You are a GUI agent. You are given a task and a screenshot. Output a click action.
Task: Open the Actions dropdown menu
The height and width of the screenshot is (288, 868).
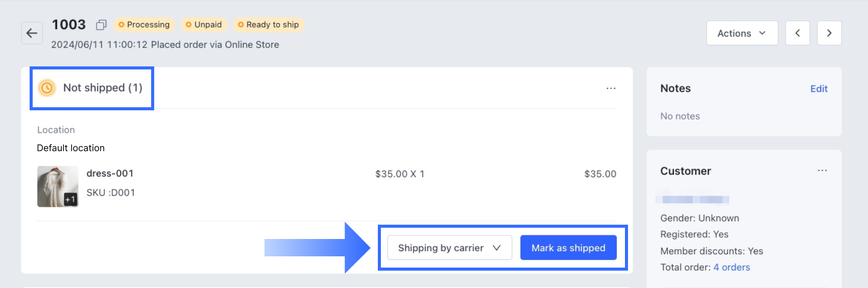[x=742, y=33]
